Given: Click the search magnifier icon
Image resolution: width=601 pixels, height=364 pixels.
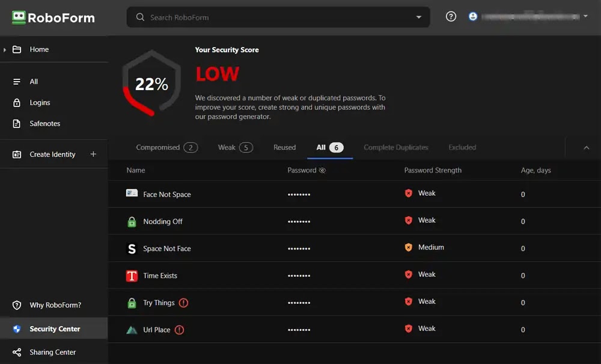Looking at the screenshot, I should pos(140,17).
